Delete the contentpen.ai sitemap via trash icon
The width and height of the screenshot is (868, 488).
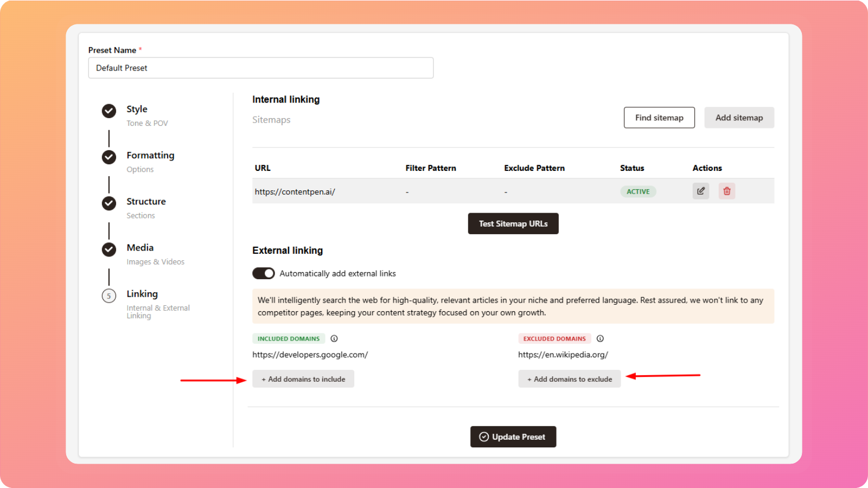[x=726, y=191]
